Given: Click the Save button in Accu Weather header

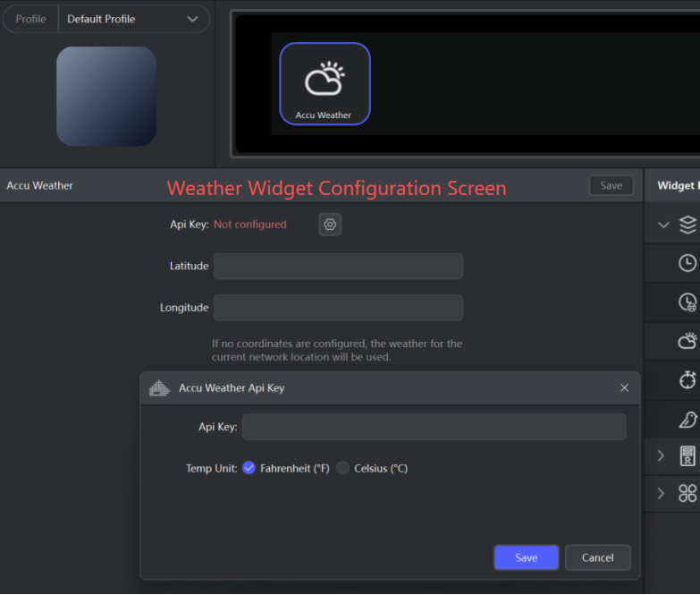Looking at the screenshot, I should [x=611, y=185].
